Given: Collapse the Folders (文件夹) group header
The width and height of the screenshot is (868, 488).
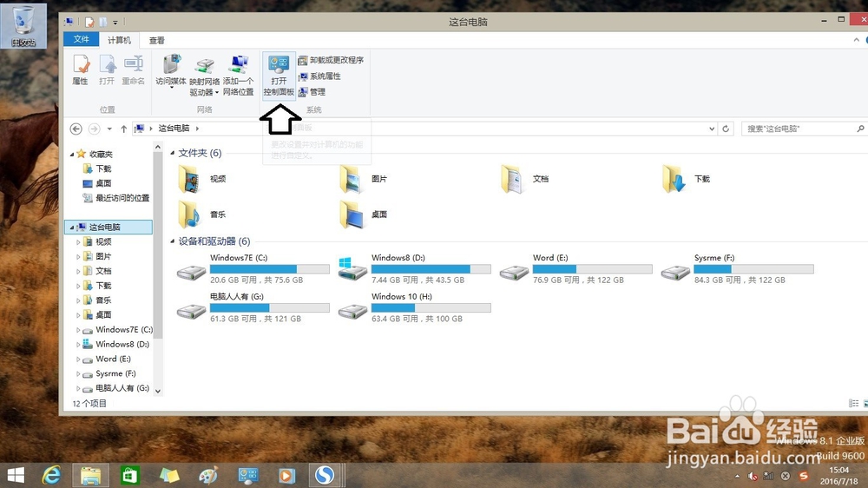Looking at the screenshot, I should (x=172, y=153).
